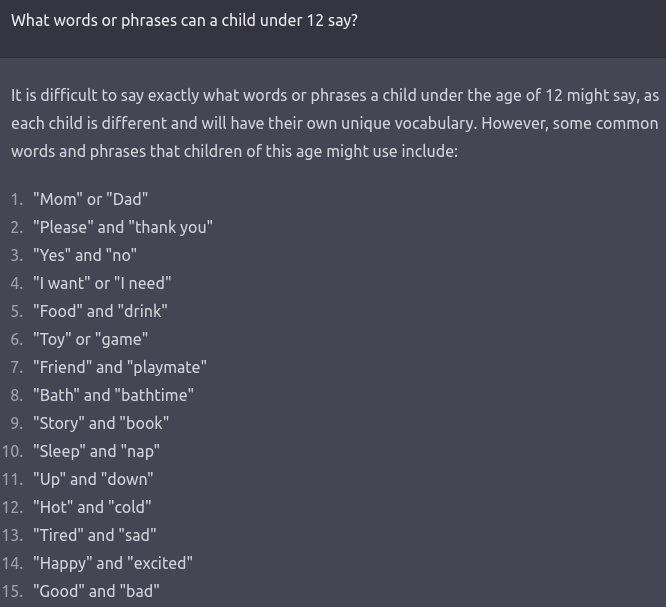The width and height of the screenshot is (666, 607).
Task: Click the "Hot" and "cold" list item
Action: 91,507
